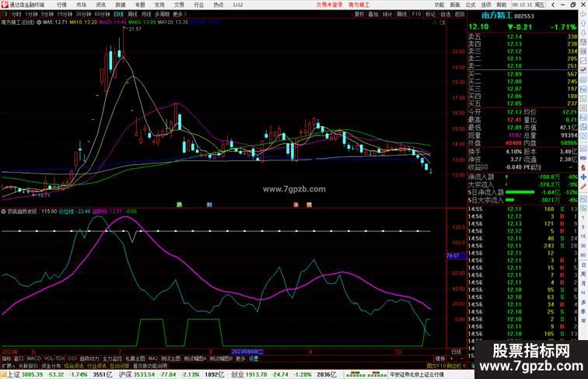The height and width of the screenshot is (379, 588).
Task: Click the blue event marker below chart
Action: [209, 205]
